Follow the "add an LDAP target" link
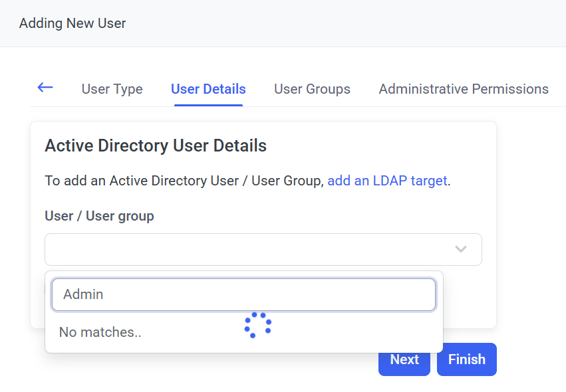This screenshot has width=566, height=392. click(x=387, y=181)
